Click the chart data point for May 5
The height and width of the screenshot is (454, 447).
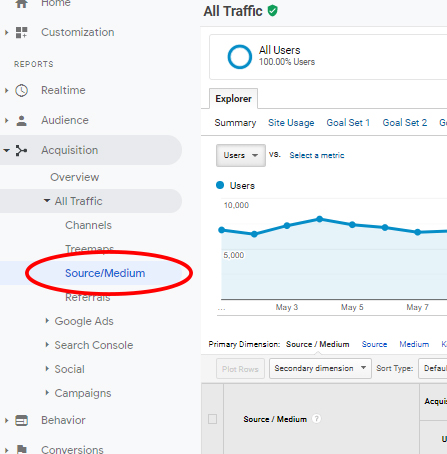click(352, 225)
